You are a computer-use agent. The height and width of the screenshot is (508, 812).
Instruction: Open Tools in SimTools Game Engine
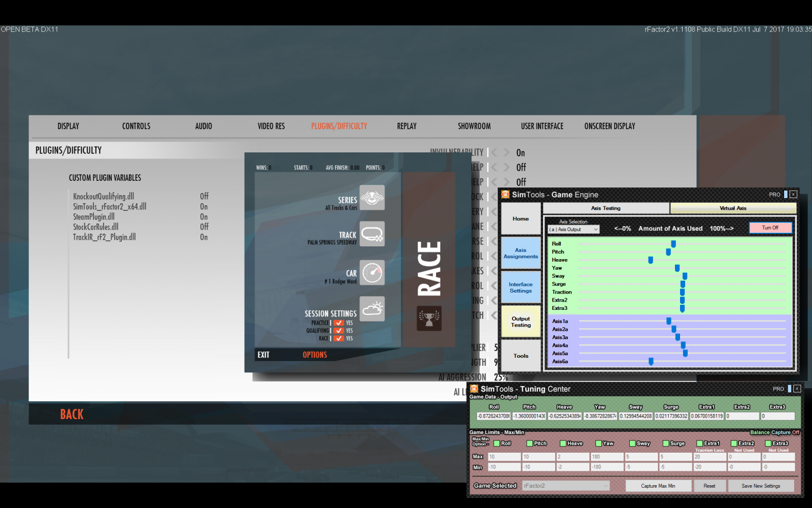(x=521, y=356)
